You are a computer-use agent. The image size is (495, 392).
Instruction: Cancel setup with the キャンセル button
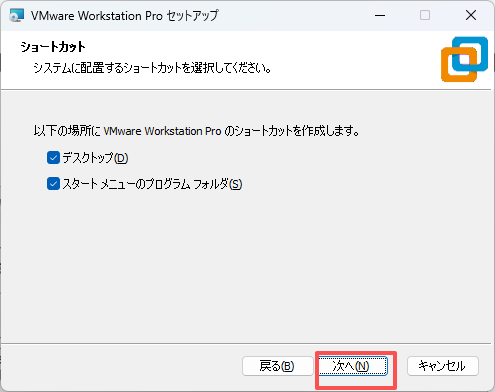pyautogui.click(x=443, y=366)
